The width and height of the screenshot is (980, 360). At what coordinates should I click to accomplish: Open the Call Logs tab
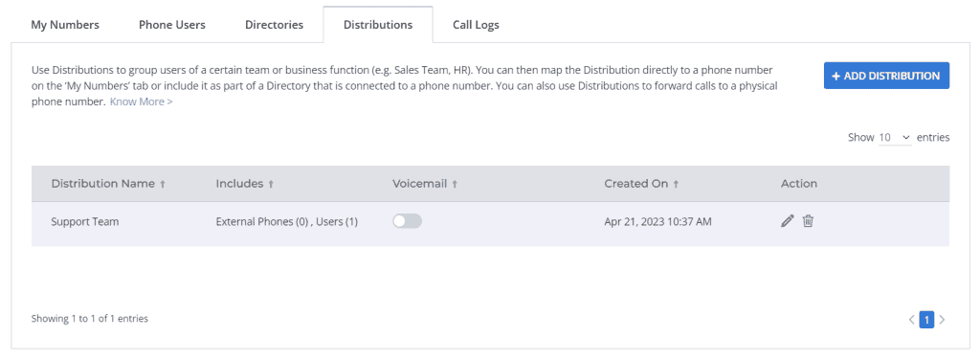[476, 25]
